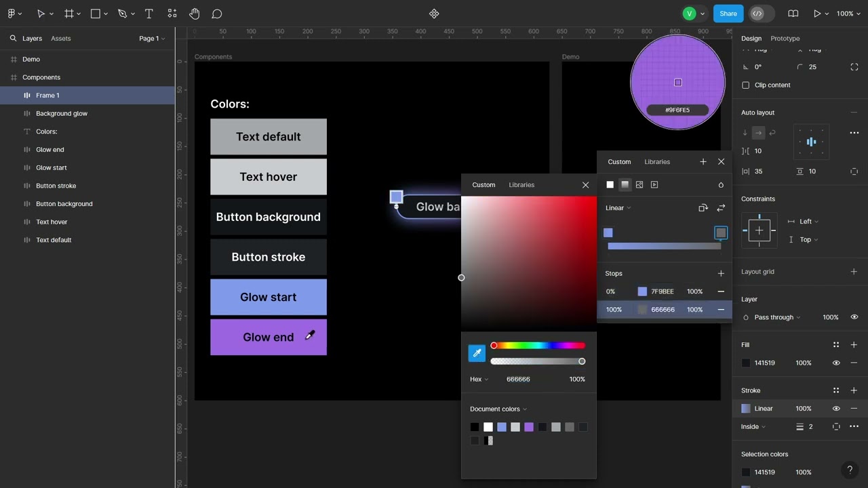Hide the 141519 fill with eye icon
Image resolution: width=868 pixels, height=488 pixels.
pyautogui.click(x=836, y=363)
